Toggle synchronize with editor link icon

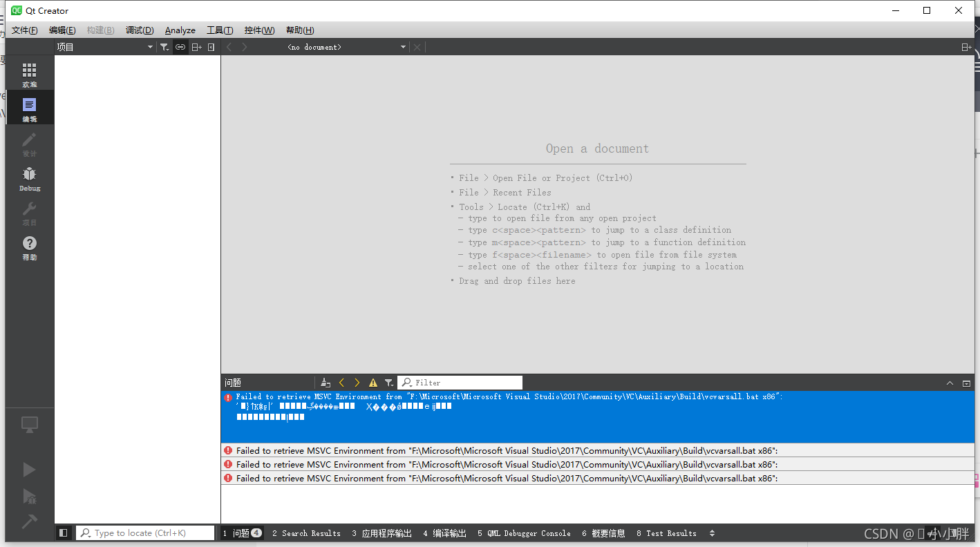(180, 47)
